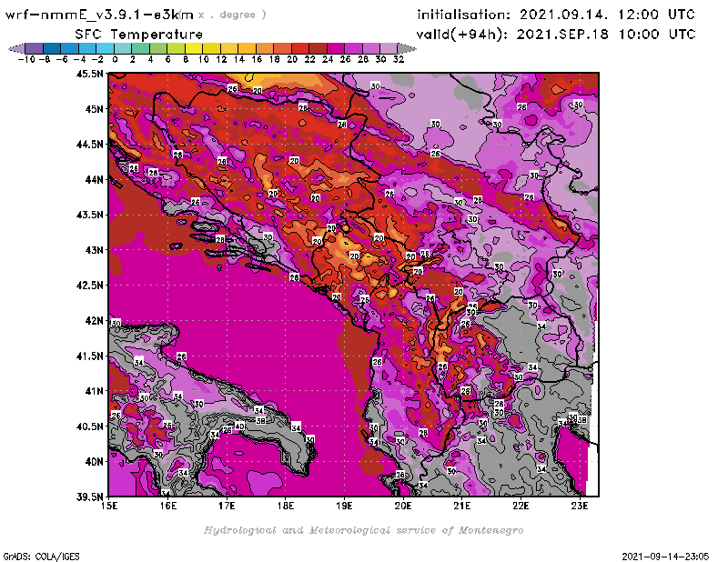Click the 21E longitude axis label

[462, 506]
